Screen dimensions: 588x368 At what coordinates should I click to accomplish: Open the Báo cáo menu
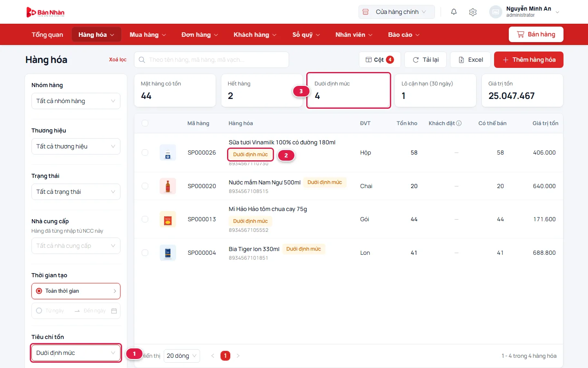[404, 35]
